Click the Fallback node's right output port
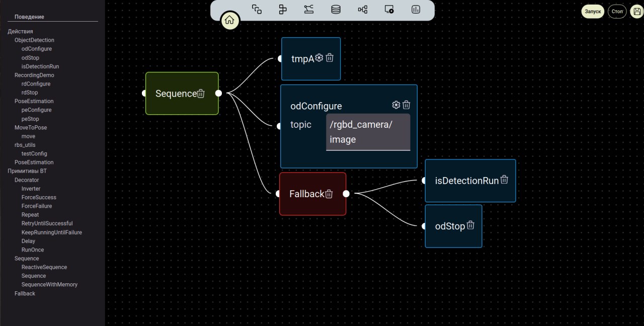 click(x=346, y=194)
